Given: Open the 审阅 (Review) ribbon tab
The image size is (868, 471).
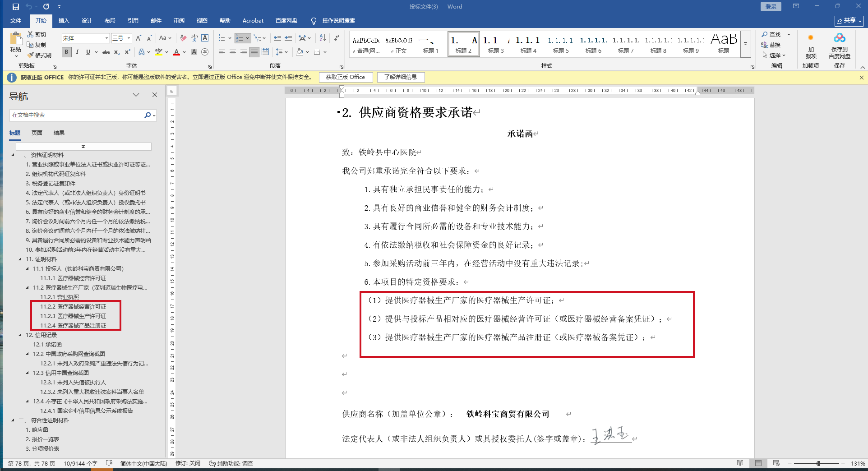Looking at the screenshot, I should pos(179,21).
